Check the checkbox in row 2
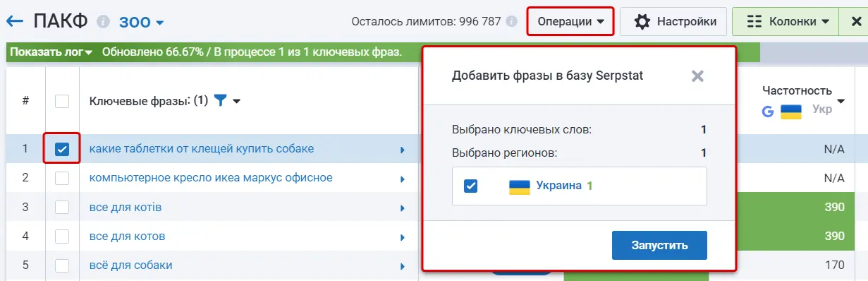The width and height of the screenshot is (868, 281). tap(62, 178)
